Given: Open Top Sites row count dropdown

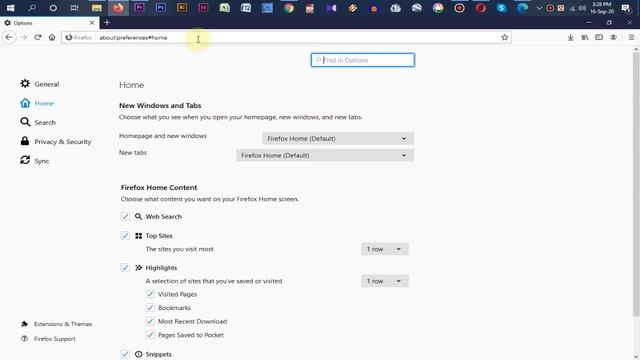Looking at the screenshot, I should coord(384,249).
